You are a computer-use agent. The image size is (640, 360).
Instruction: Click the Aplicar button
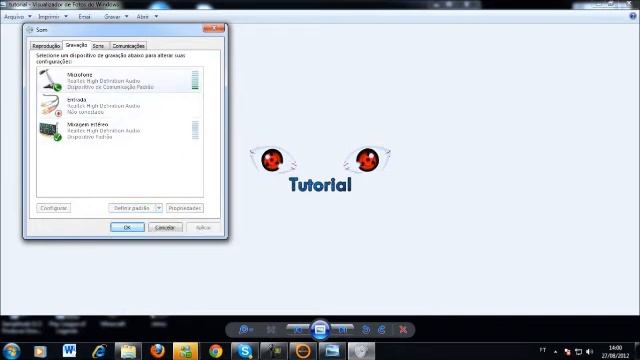(x=203, y=227)
